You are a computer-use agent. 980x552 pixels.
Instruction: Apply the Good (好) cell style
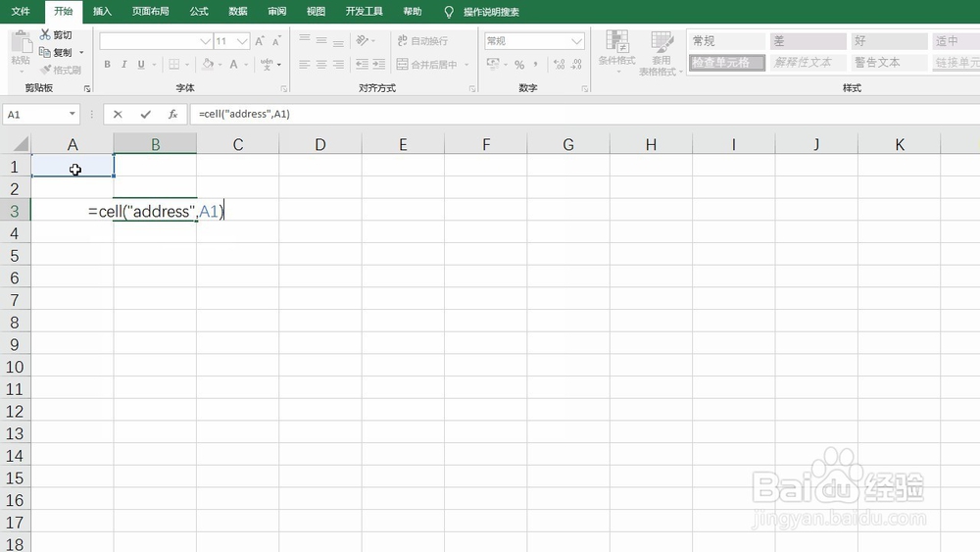coord(889,41)
